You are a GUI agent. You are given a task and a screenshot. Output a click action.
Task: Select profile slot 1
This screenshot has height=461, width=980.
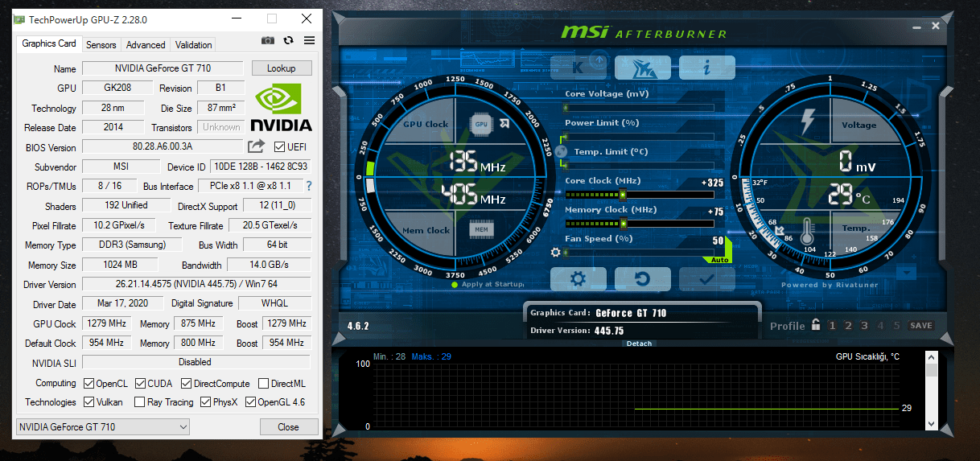pos(832,326)
